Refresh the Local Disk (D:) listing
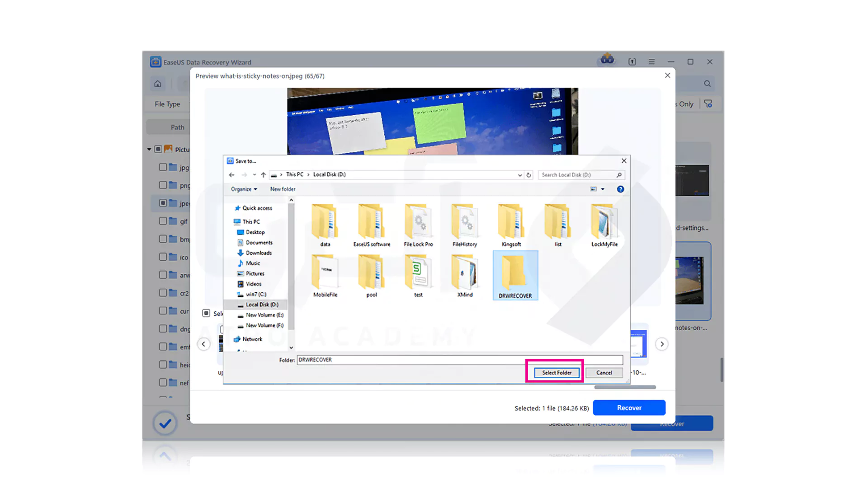This screenshot has height=488, width=868. click(x=528, y=175)
